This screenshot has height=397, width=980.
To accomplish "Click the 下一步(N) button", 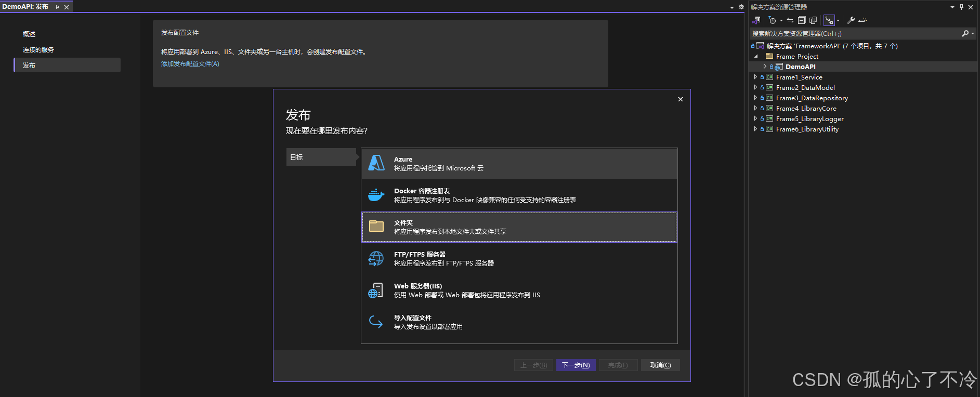I will [576, 365].
